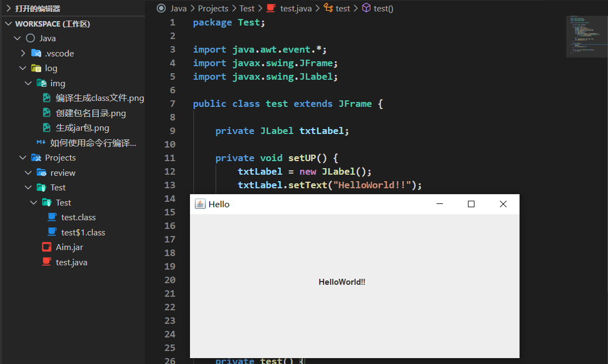Open test.java in the file tree
608x364 pixels.
(x=71, y=262)
